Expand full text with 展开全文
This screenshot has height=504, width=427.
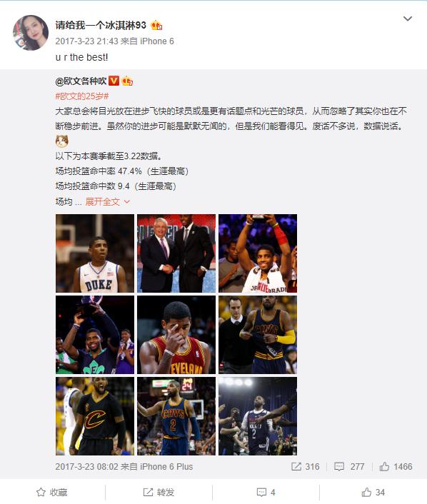(107, 202)
